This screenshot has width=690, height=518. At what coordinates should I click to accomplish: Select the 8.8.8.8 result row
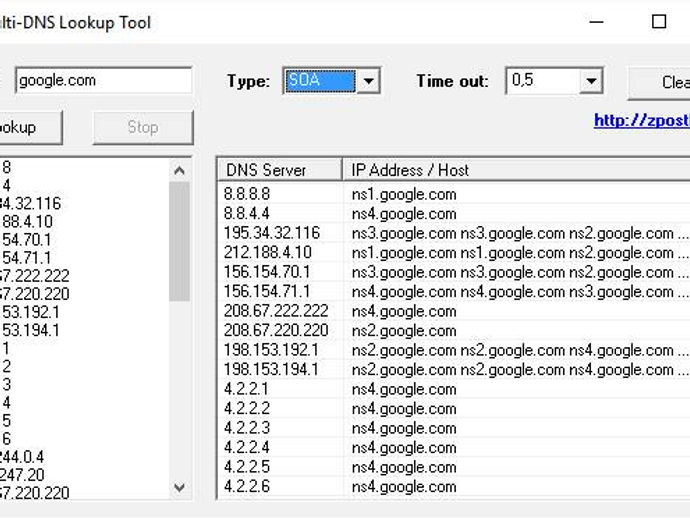[x=454, y=194]
